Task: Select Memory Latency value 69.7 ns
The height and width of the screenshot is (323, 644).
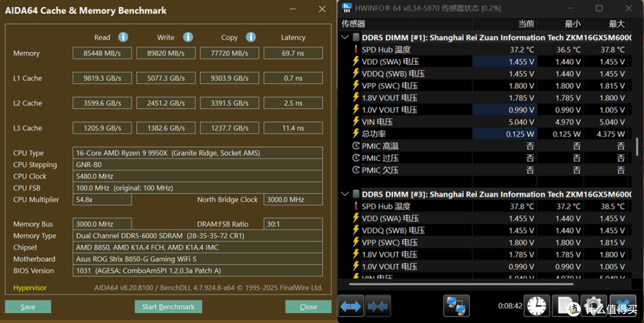Action: coord(293,53)
